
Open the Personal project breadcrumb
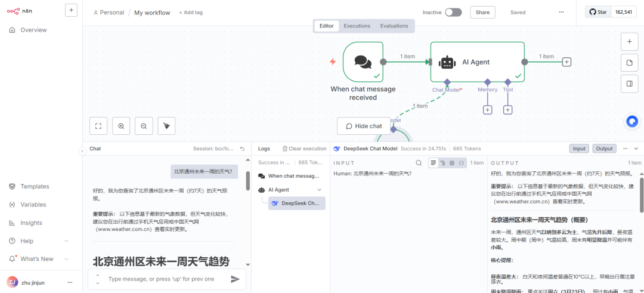(x=109, y=13)
